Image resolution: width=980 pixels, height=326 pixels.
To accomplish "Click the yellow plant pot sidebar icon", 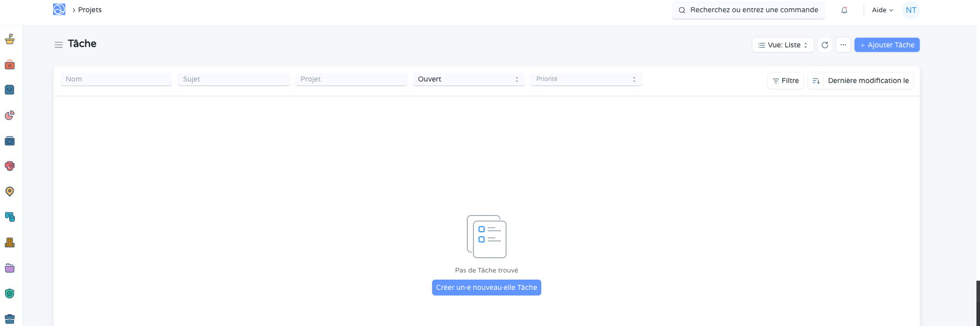I will (x=10, y=39).
